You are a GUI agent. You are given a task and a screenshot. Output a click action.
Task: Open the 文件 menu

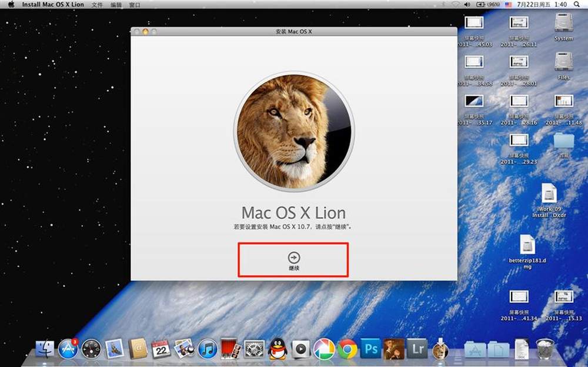[97, 5]
